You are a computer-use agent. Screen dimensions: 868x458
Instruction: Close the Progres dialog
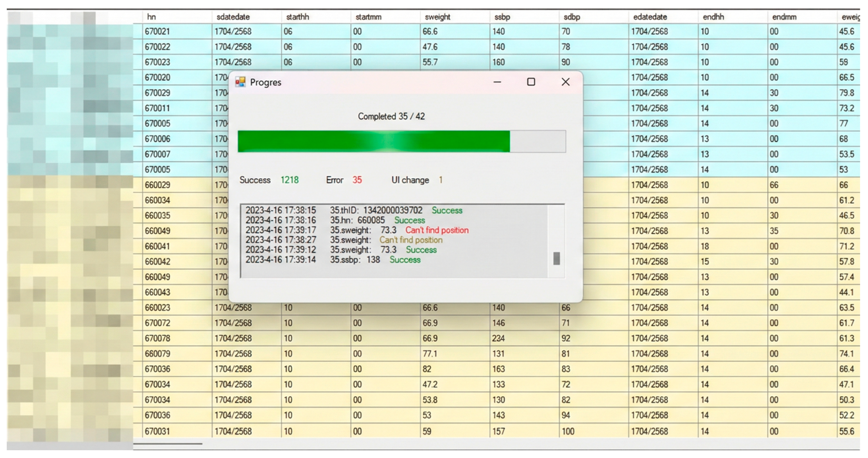pos(565,82)
